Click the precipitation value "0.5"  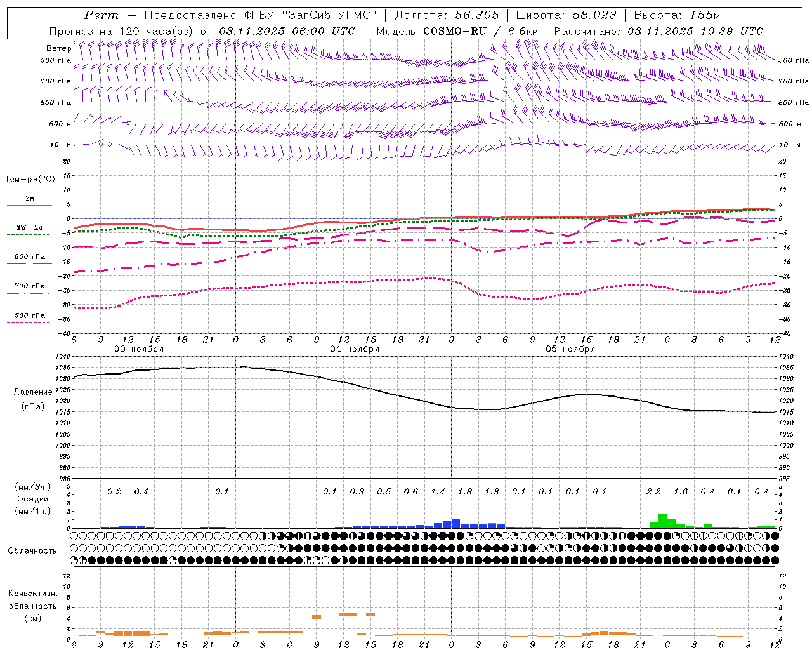pyautogui.click(x=384, y=491)
